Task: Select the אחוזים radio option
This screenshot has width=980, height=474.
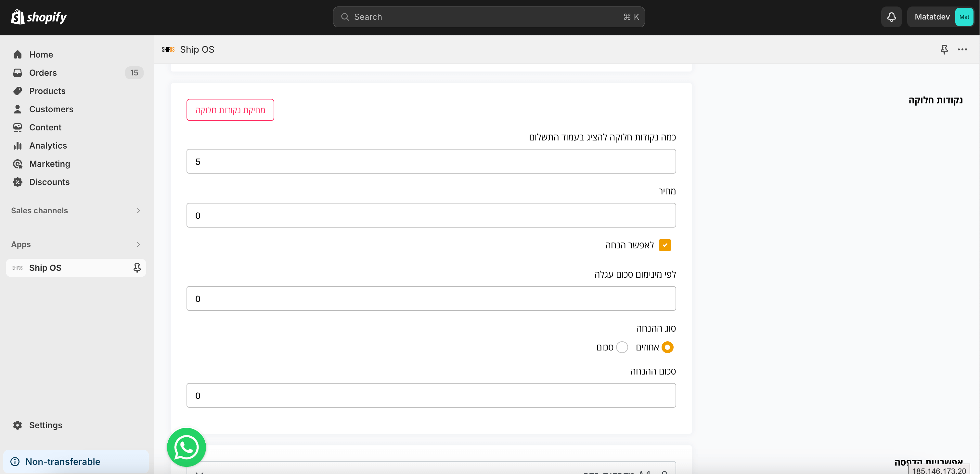Action: (x=667, y=347)
